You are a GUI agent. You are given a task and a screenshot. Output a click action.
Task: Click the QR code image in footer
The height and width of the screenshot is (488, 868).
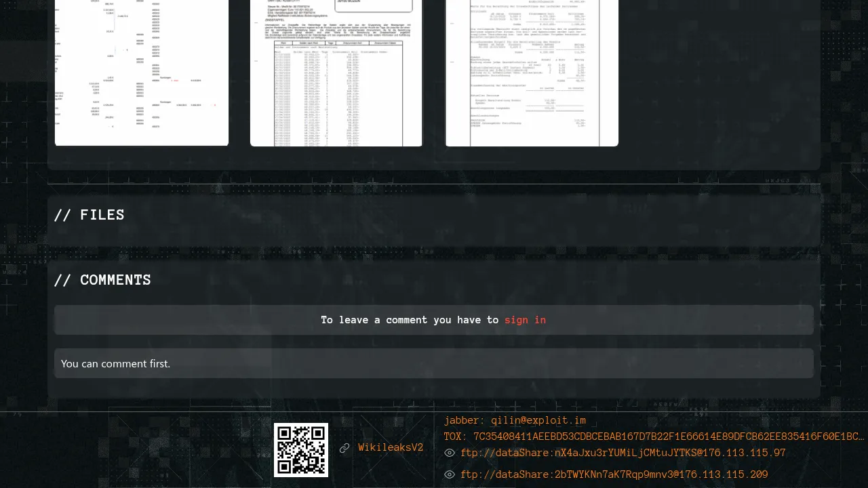click(x=300, y=449)
